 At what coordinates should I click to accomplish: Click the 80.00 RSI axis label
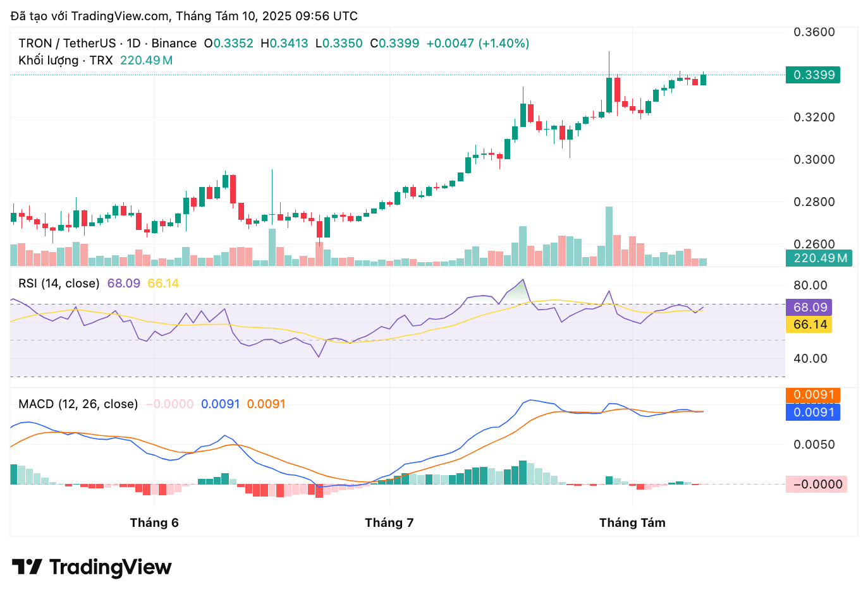(x=810, y=285)
